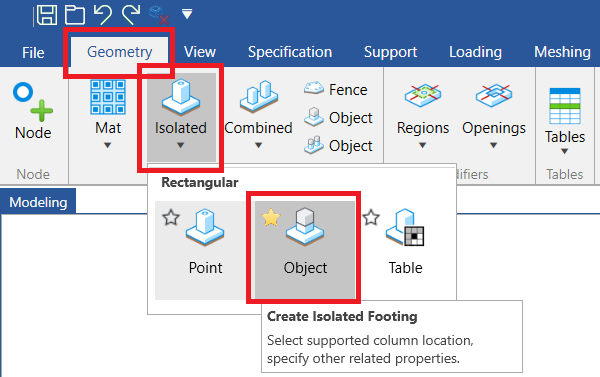Screen dimensions: 600x377
Task: Toggle favorite star on Table option
Action: (371, 218)
